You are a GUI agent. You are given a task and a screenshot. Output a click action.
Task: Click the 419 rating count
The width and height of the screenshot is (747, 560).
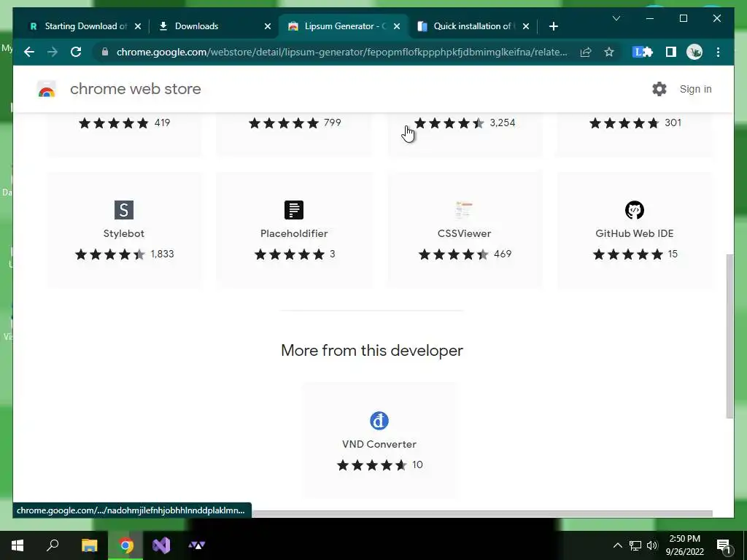[x=163, y=122]
